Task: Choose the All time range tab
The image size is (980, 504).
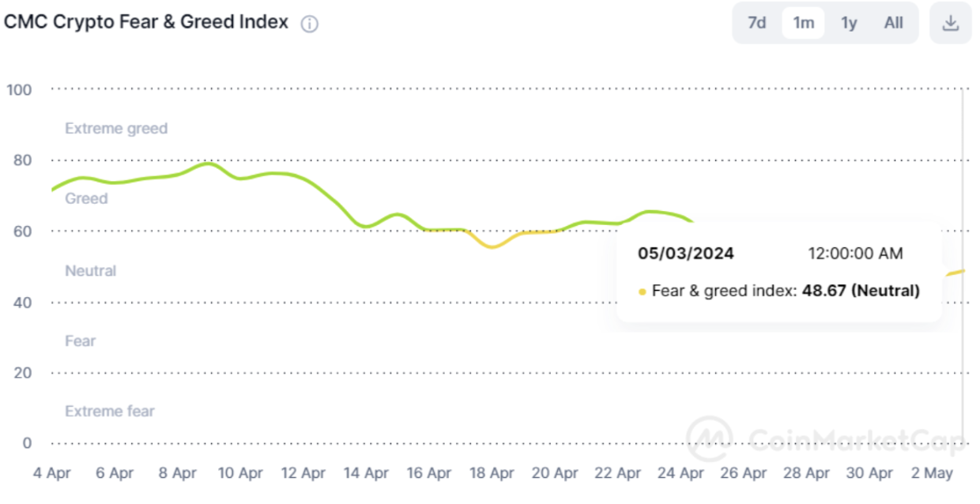Action: (x=894, y=23)
